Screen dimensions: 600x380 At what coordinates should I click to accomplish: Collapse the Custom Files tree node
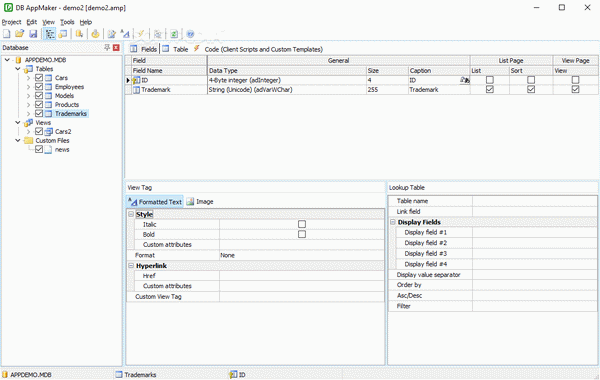pyautogui.click(x=18, y=140)
